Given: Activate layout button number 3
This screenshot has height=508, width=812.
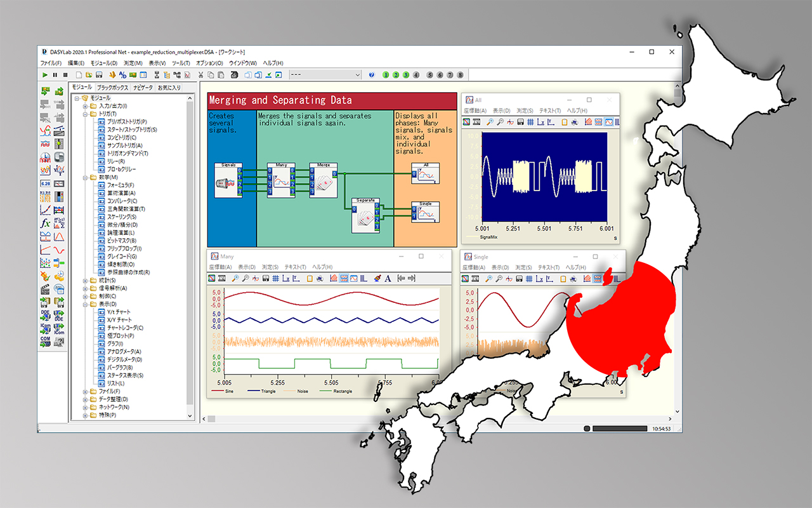Looking at the screenshot, I should [406, 75].
